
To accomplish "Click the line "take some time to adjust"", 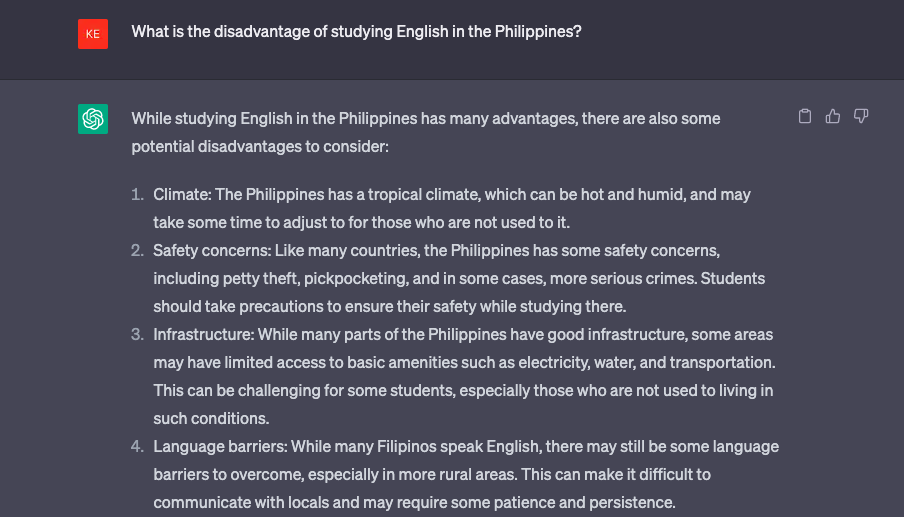I will (361, 223).
